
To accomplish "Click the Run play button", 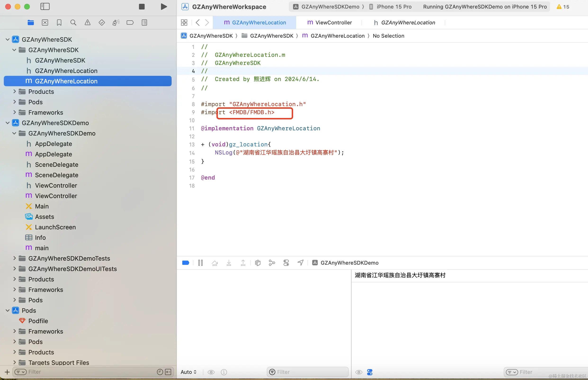I will tap(164, 7).
